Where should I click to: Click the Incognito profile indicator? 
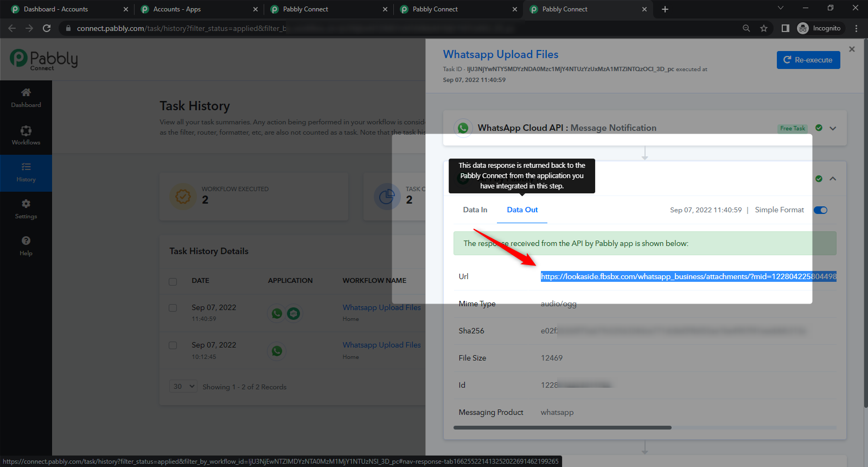point(819,28)
